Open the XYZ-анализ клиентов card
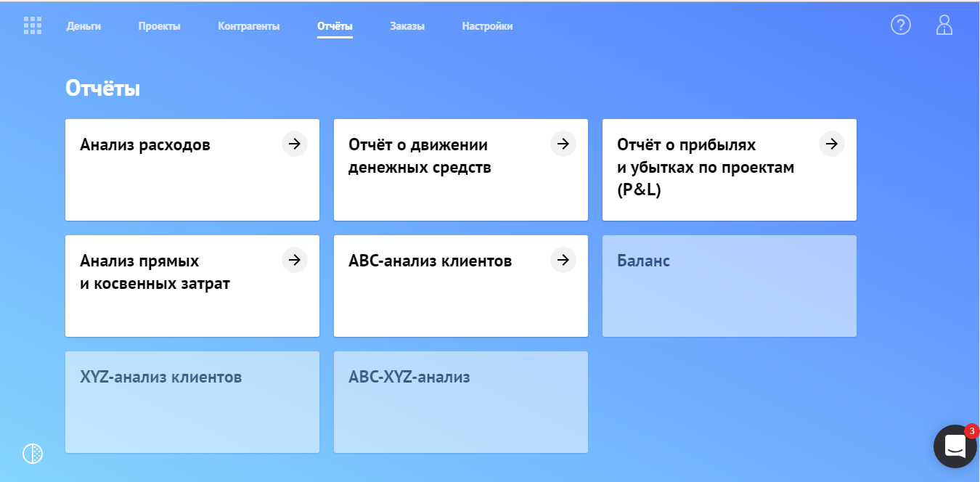The height and width of the screenshot is (482, 980). (x=192, y=401)
